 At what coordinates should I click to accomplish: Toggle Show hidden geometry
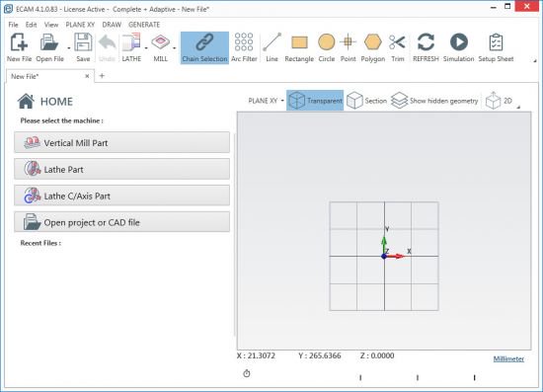(434, 101)
